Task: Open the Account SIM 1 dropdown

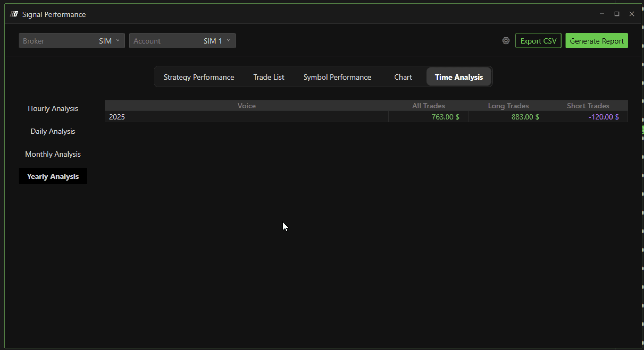Action: 182,41
